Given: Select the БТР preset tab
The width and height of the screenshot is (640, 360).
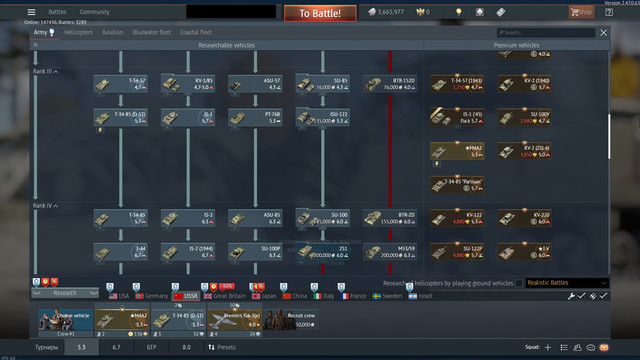Looking at the screenshot, I should click(x=151, y=347).
